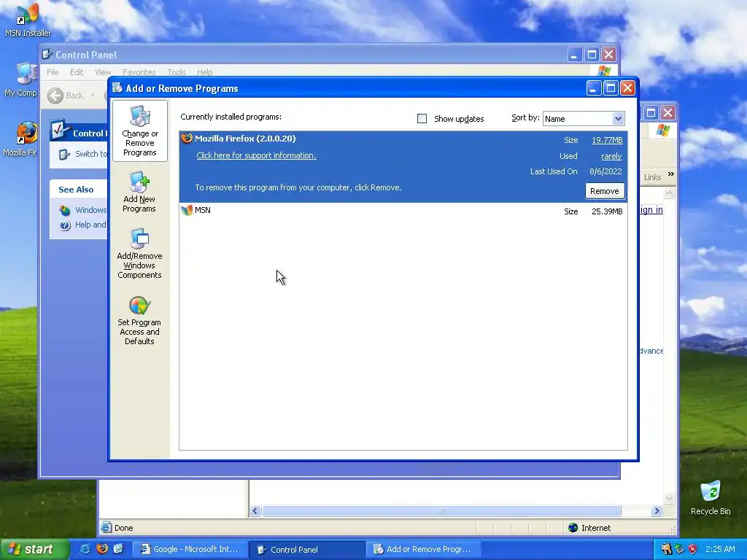
Task: Click the browser vertical scrollbar down arrow
Action: pyautogui.click(x=669, y=499)
